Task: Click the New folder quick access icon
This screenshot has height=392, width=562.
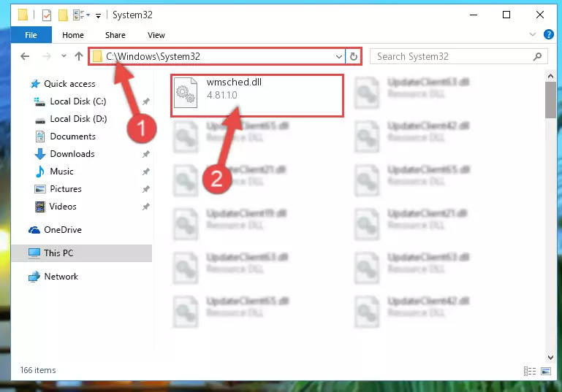Action: tap(63, 15)
